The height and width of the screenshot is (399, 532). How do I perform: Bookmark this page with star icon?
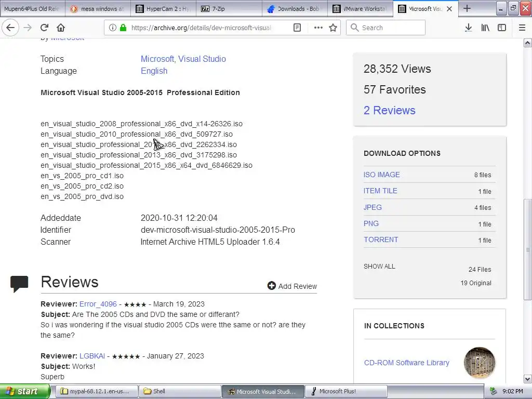pyautogui.click(x=333, y=28)
